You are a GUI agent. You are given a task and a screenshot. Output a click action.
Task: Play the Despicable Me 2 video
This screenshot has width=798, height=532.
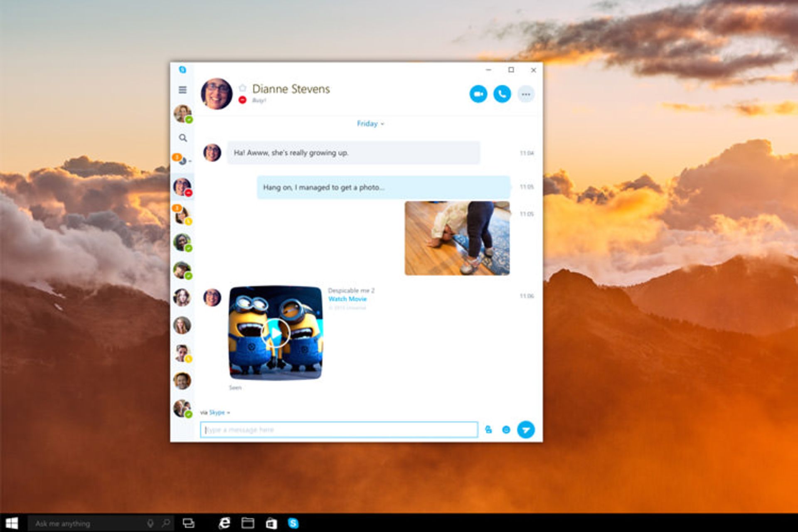click(x=276, y=333)
